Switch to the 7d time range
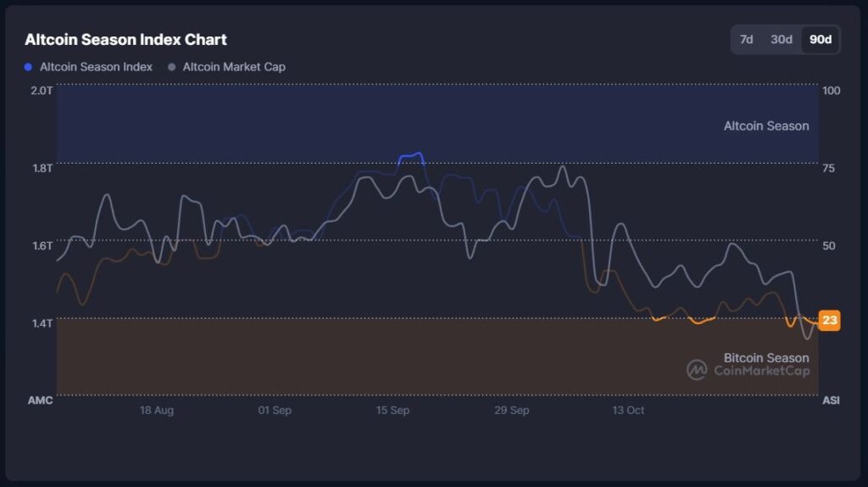 [746, 40]
